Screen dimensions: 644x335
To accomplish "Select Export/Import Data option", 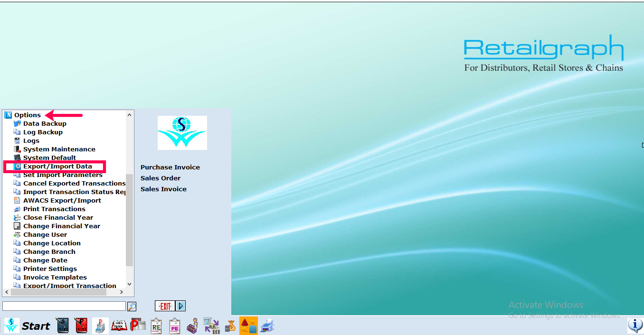I will click(57, 166).
